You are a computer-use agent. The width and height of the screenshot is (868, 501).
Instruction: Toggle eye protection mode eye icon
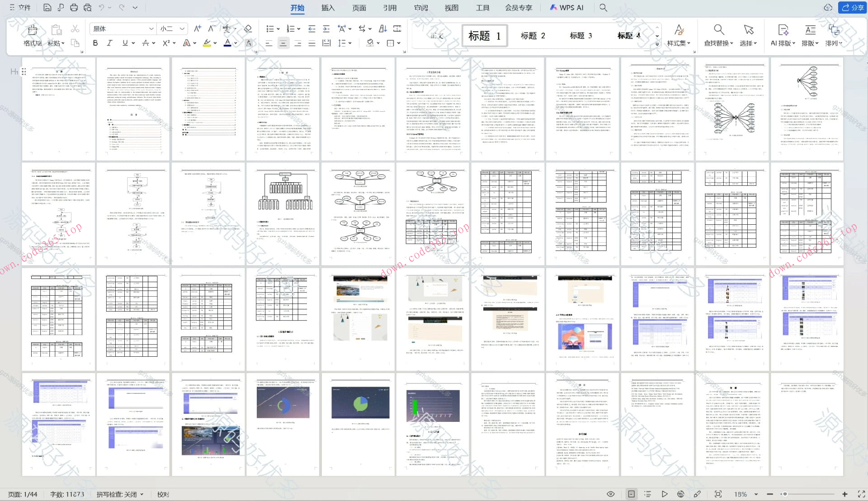(x=610, y=494)
